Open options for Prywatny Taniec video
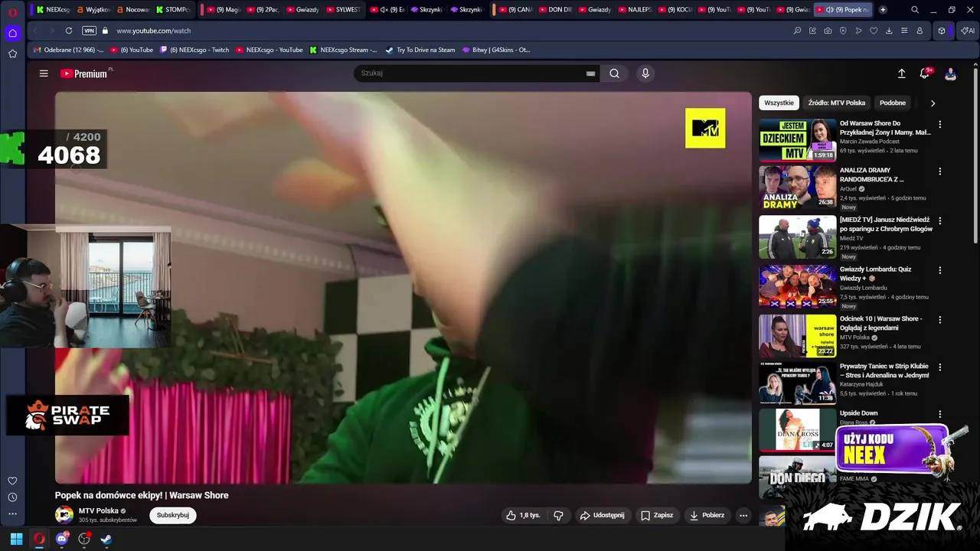Image resolution: width=980 pixels, height=551 pixels. point(939,367)
